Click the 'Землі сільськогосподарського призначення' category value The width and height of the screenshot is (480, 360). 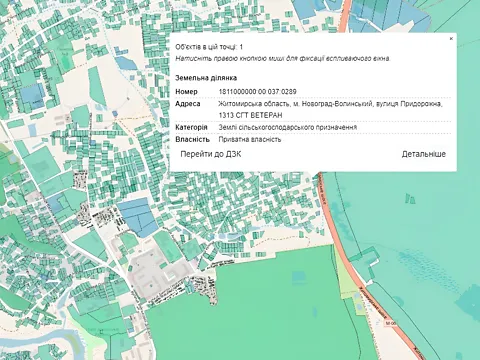pos(288,127)
